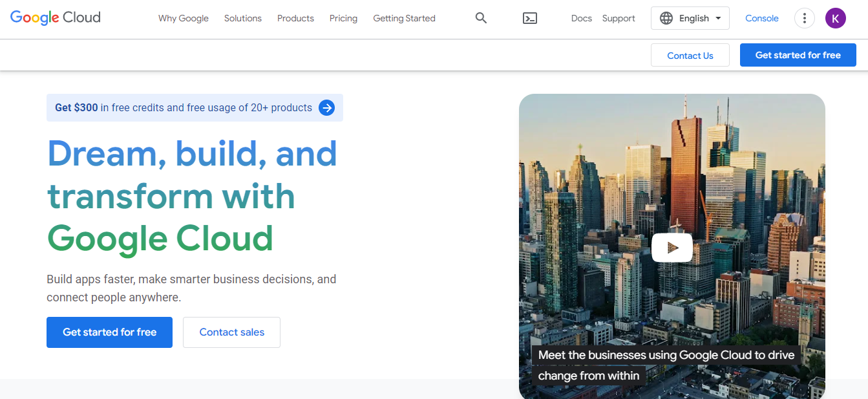
Task: Click the Contact sales button
Action: pos(231,332)
